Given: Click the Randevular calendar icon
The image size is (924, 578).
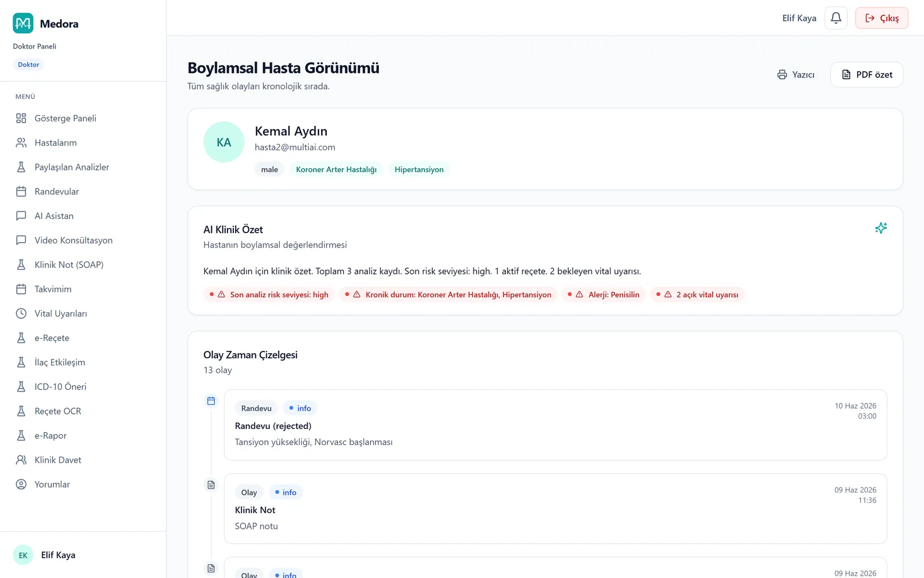Looking at the screenshot, I should [x=21, y=191].
